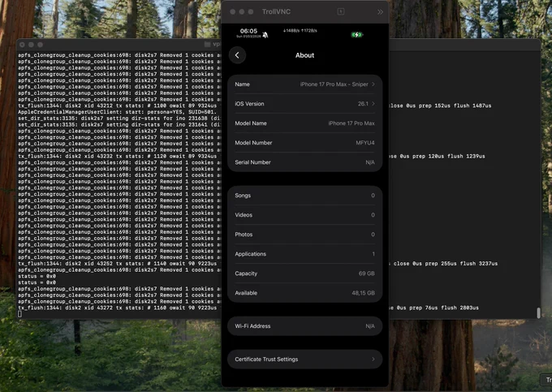Click the TrollVNC input mode toolbar icon
The height and width of the screenshot is (392, 552).
(x=341, y=11)
